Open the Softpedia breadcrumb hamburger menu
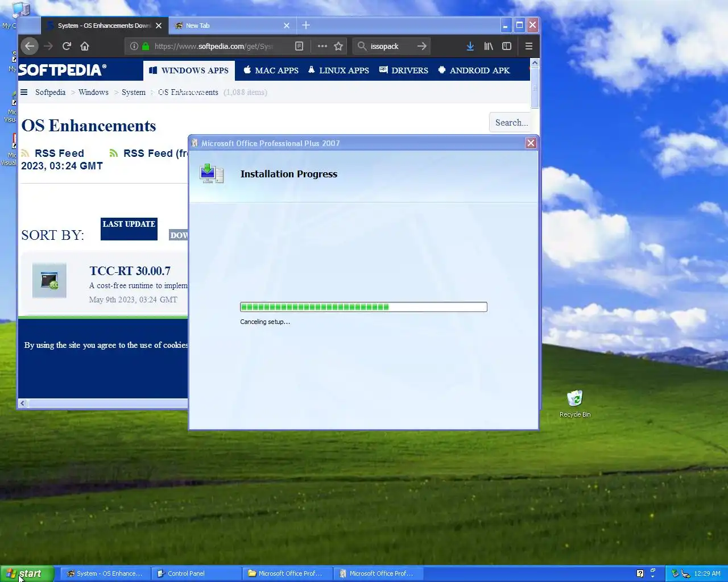728x582 pixels. click(24, 92)
